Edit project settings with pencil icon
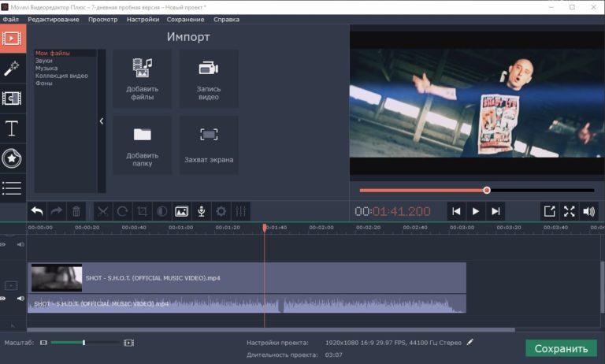This screenshot has width=605, height=364. (x=470, y=342)
